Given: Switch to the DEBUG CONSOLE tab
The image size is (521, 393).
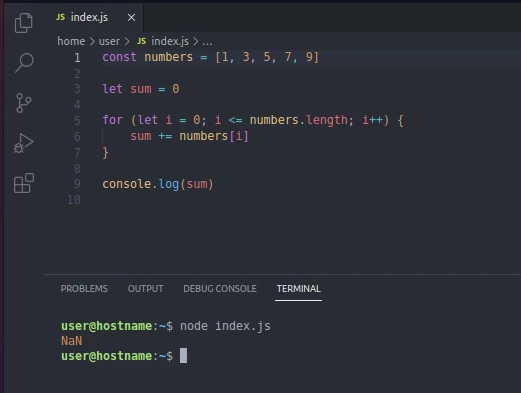Looking at the screenshot, I should pos(220,289).
